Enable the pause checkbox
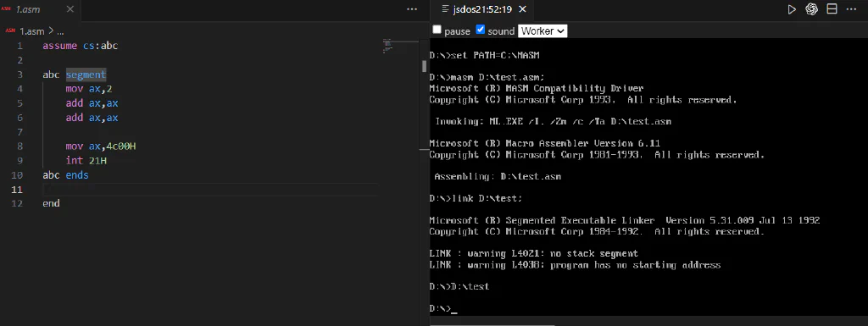This screenshot has height=326, width=868. [437, 30]
